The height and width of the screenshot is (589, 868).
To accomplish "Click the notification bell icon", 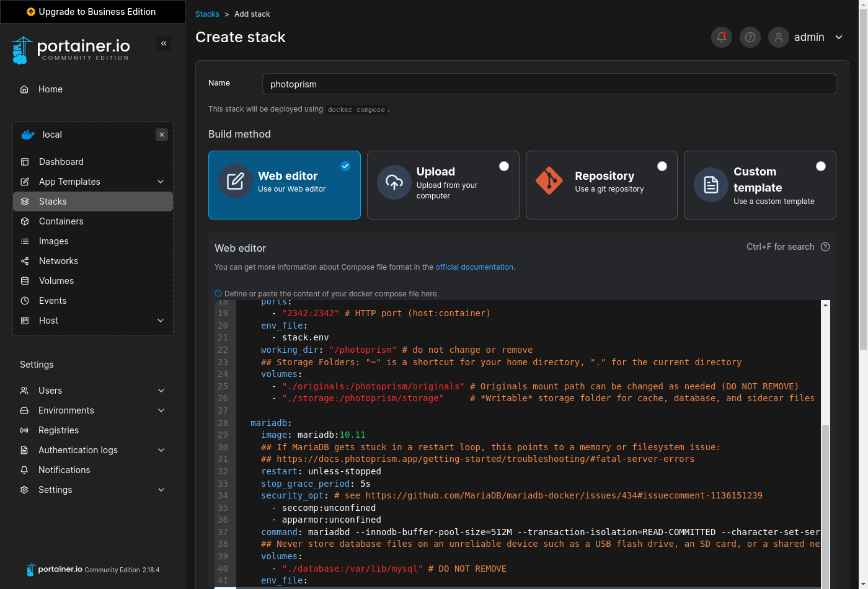I will click(x=721, y=37).
